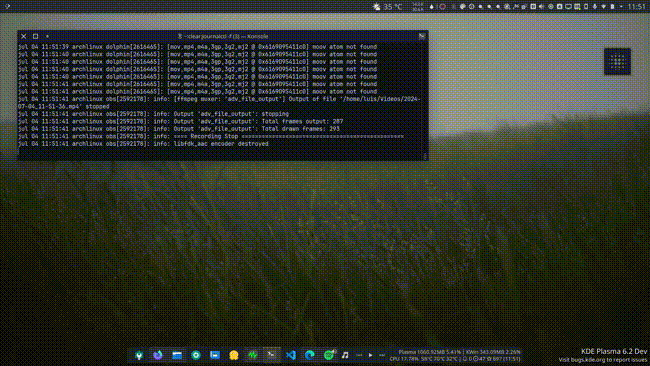
Task: Open the green system monitor icon in dock
Action: pyautogui.click(x=253, y=355)
